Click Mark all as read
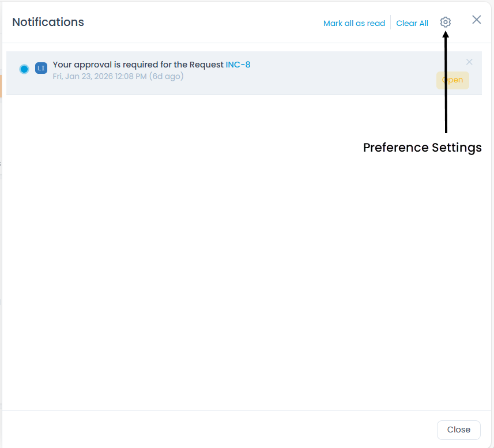The width and height of the screenshot is (494, 448). [354, 24]
